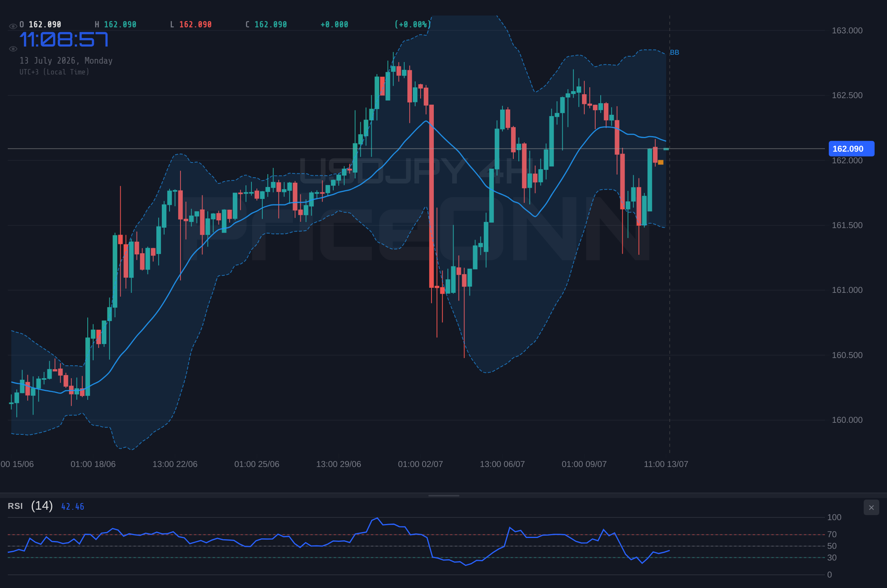Click the open value 162.090
Viewport: 887px width, 588px height.
coord(45,24)
